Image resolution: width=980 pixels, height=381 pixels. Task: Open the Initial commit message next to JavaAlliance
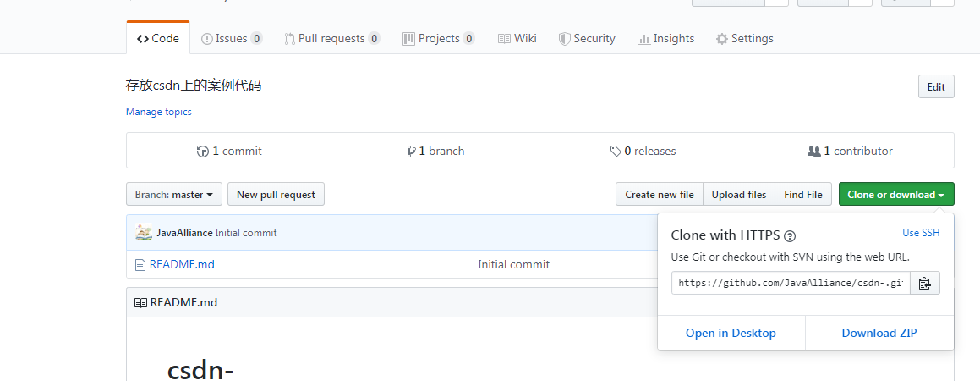245,233
